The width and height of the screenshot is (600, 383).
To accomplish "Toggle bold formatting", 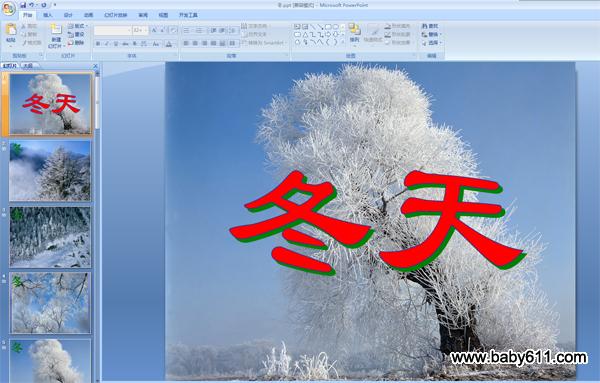I will (98, 44).
